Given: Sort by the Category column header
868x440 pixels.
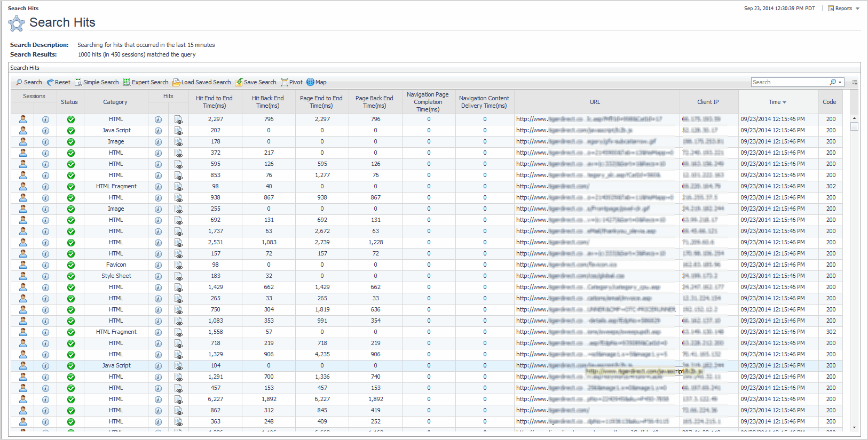Looking at the screenshot, I should (x=115, y=102).
